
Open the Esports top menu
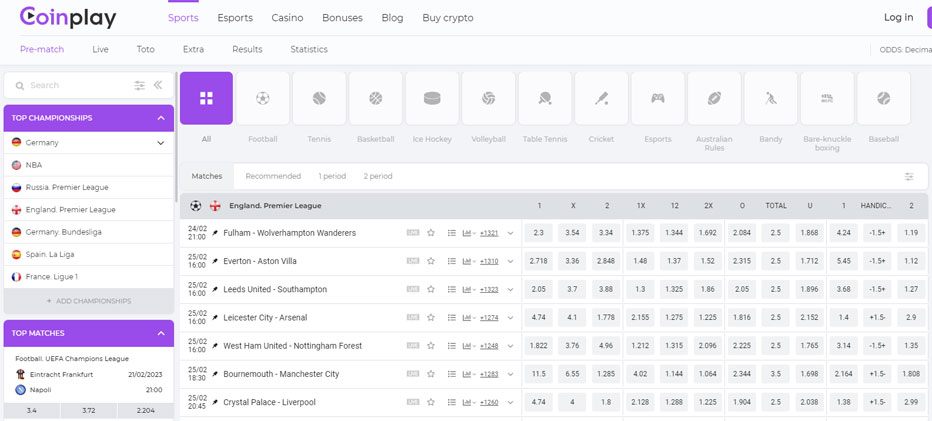[235, 18]
